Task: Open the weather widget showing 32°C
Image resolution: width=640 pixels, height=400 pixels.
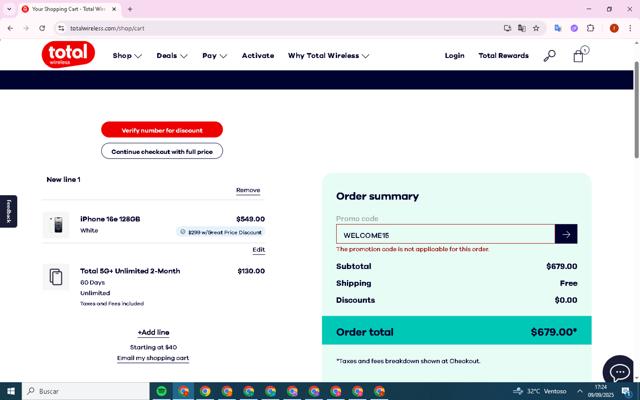Action: click(539, 391)
